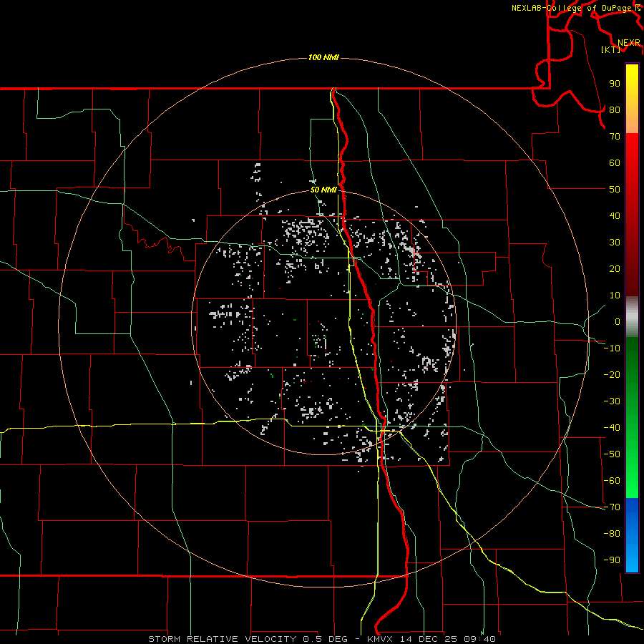
Task: Select the -10 value on velocity scale
Action: (x=612, y=348)
